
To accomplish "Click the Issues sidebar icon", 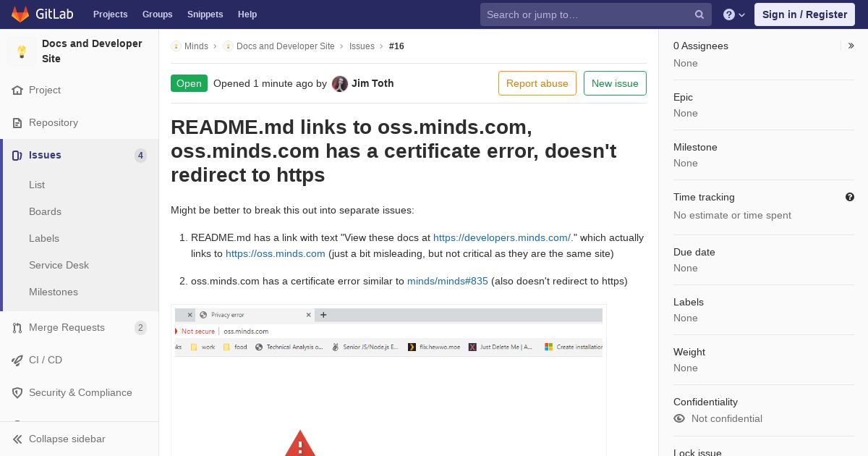I will (17, 156).
